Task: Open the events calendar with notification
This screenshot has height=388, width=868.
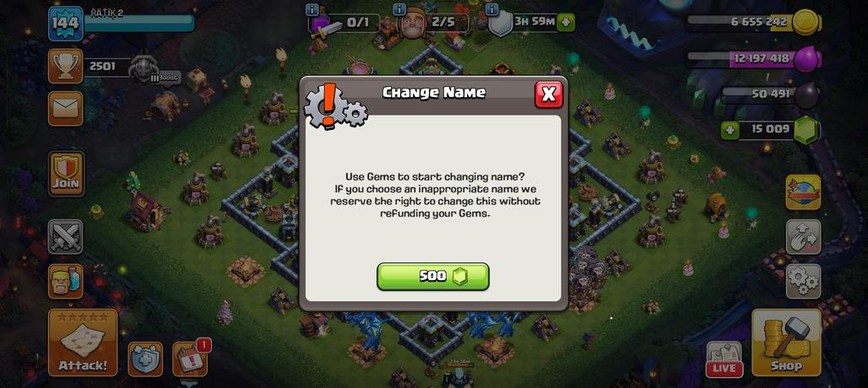Action: click(191, 359)
